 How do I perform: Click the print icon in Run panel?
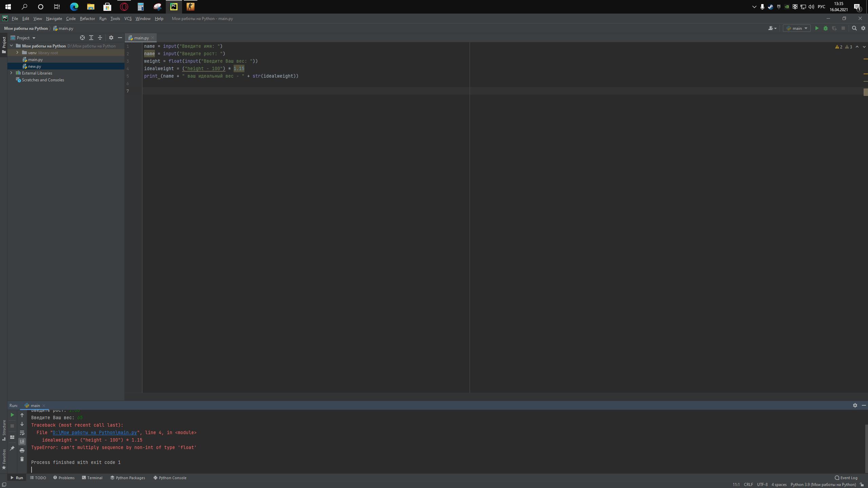click(22, 450)
